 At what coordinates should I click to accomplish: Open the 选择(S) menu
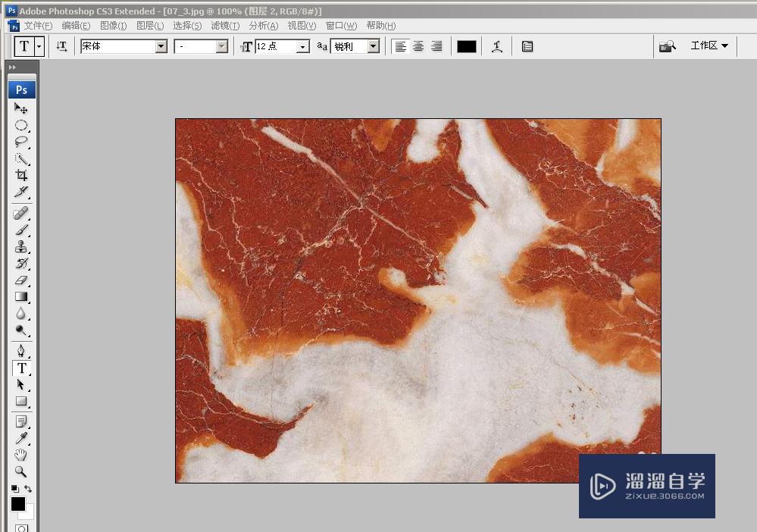coord(187,26)
